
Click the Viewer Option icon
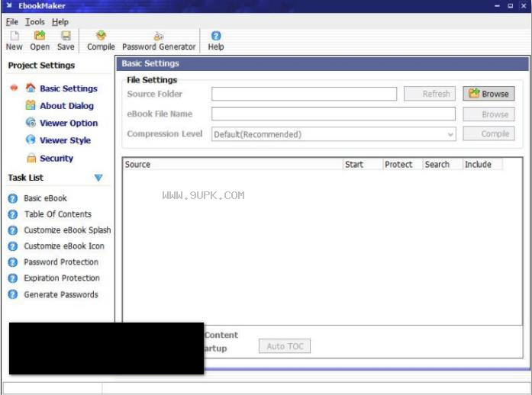[31, 123]
